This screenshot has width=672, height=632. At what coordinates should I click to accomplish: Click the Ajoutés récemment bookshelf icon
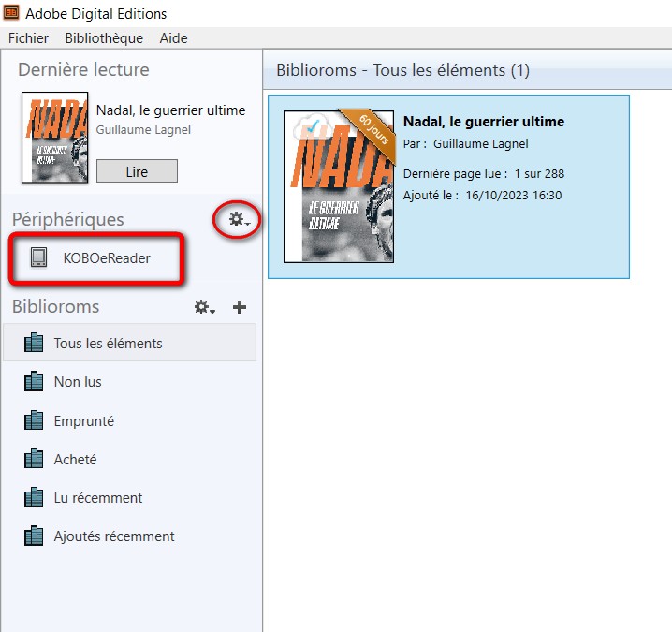(x=34, y=536)
